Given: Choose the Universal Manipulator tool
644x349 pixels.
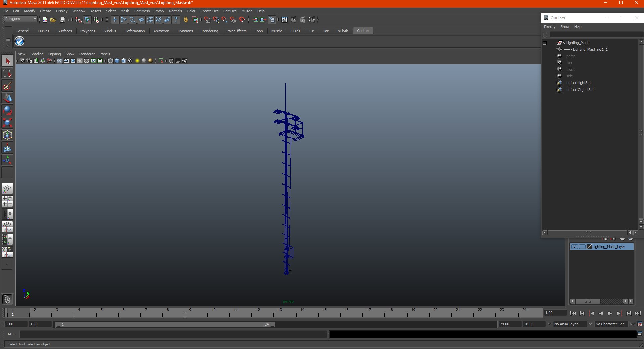Looking at the screenshot, I should click(x=7, y=135).
